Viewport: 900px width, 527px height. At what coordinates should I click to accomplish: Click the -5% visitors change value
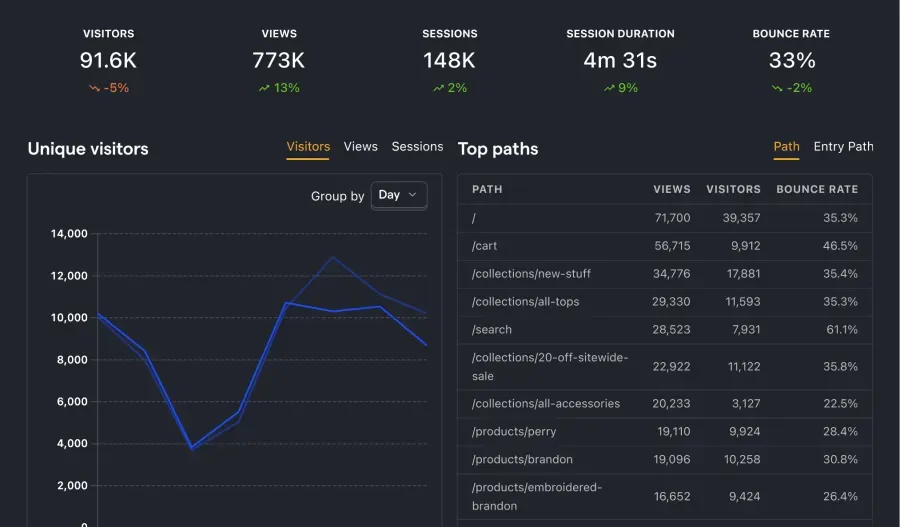116,88
